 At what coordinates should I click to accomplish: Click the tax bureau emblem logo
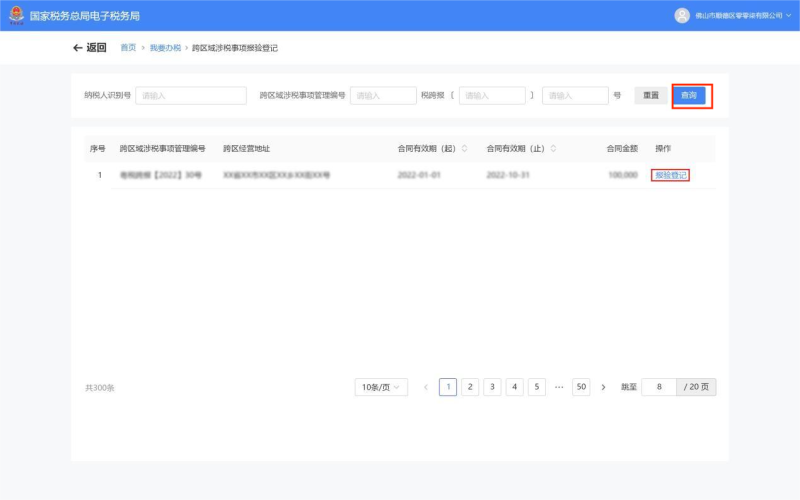[16, 15]
